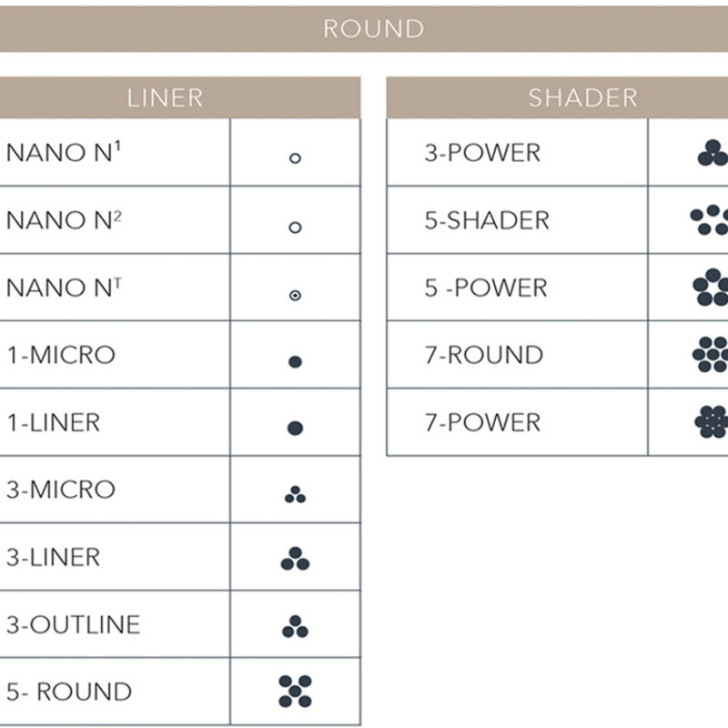
Task: Select the 3-Power shader needle icon
Action: point(713,154)
